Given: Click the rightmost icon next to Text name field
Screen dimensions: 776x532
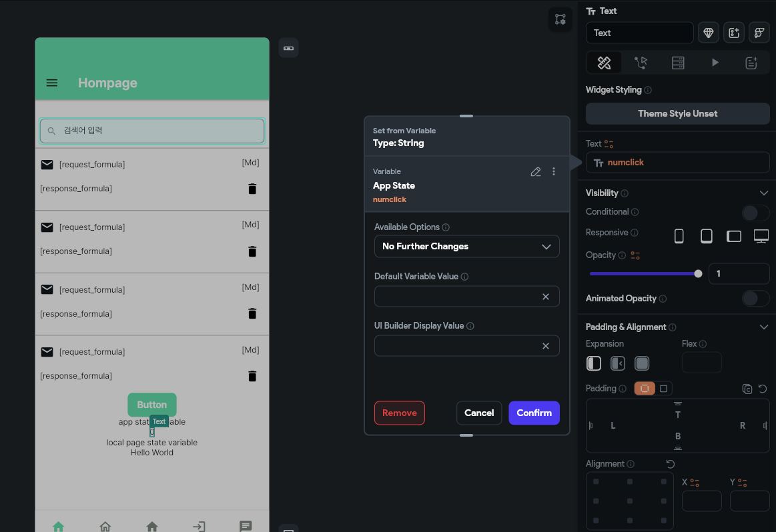Looking at the screenshot, I should pos(759,33).
